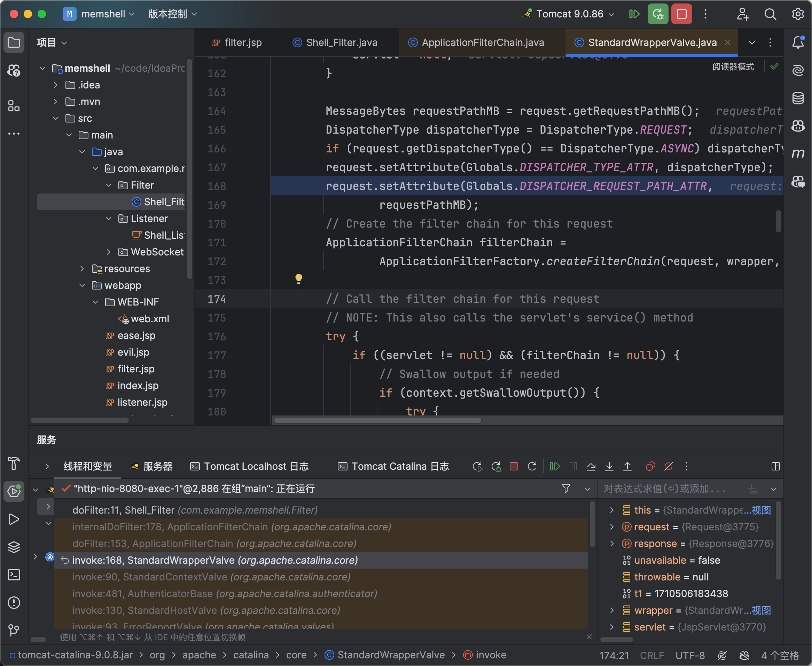Click 4 个空格 indent widget
Image resolution: width=812 pixels, height=666 pixels.
[x=780, y=655]
